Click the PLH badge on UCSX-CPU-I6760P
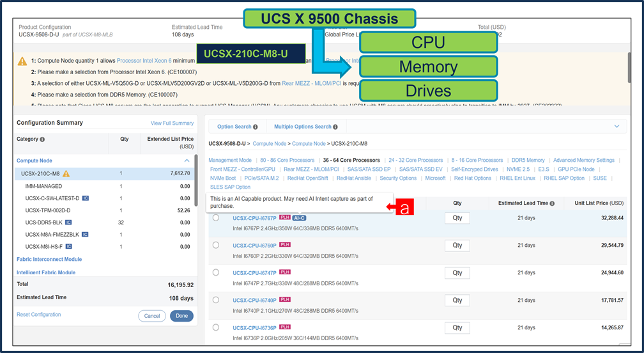 pos(285,245)
